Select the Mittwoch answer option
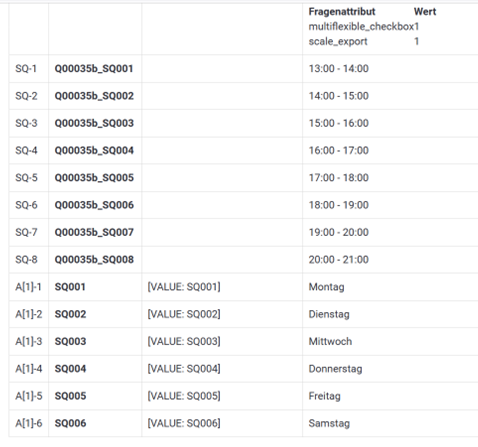Screen dimensions: 478x447 [330, 342]
